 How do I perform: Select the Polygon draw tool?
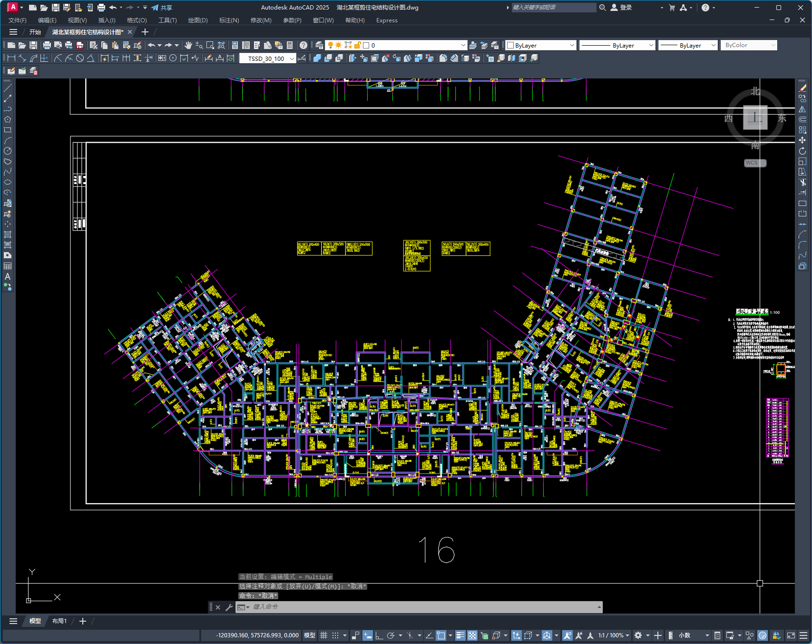click(x=8, y=119)
